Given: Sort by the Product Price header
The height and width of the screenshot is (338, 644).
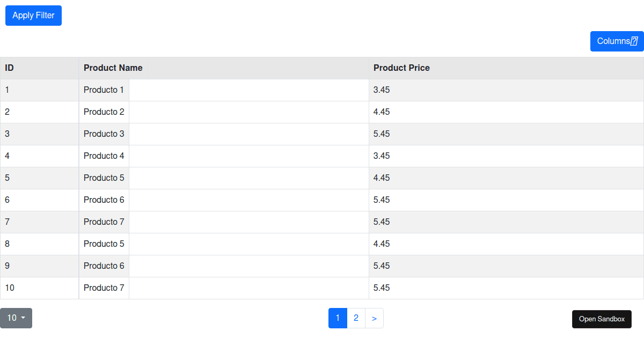Looking at the screenshot, I should tap(401, 68).
